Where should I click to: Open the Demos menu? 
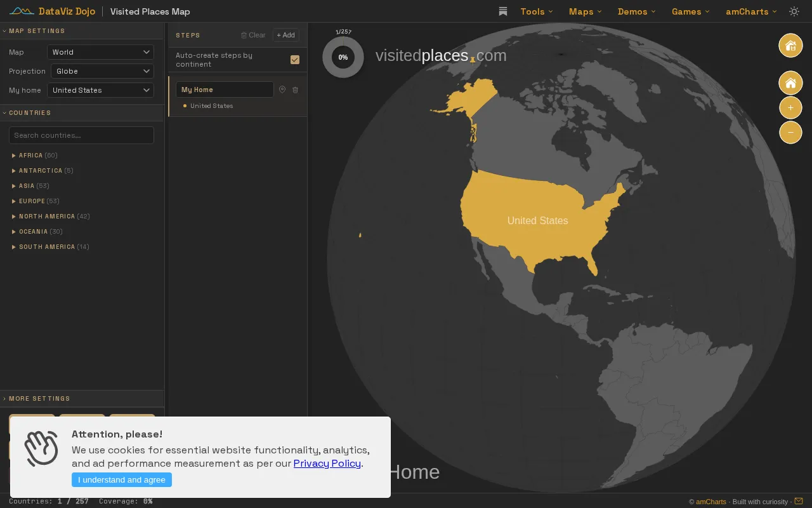coord(637,11)
